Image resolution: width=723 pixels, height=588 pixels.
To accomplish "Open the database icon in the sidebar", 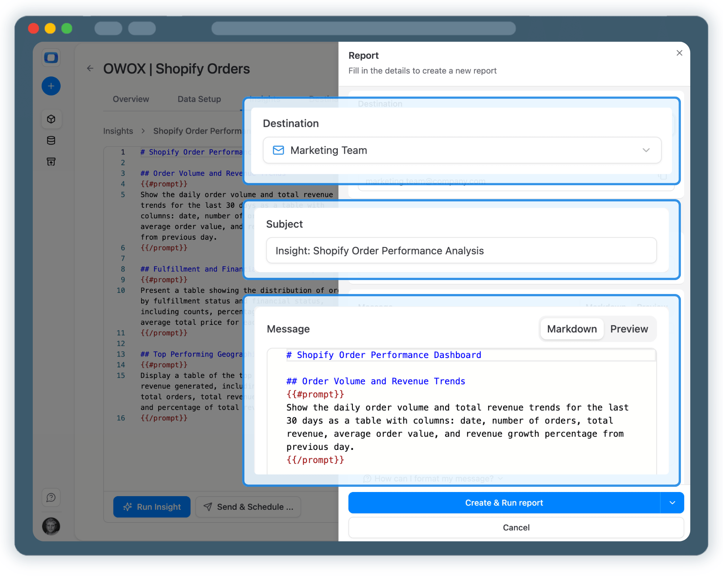I will pos(51,140).
